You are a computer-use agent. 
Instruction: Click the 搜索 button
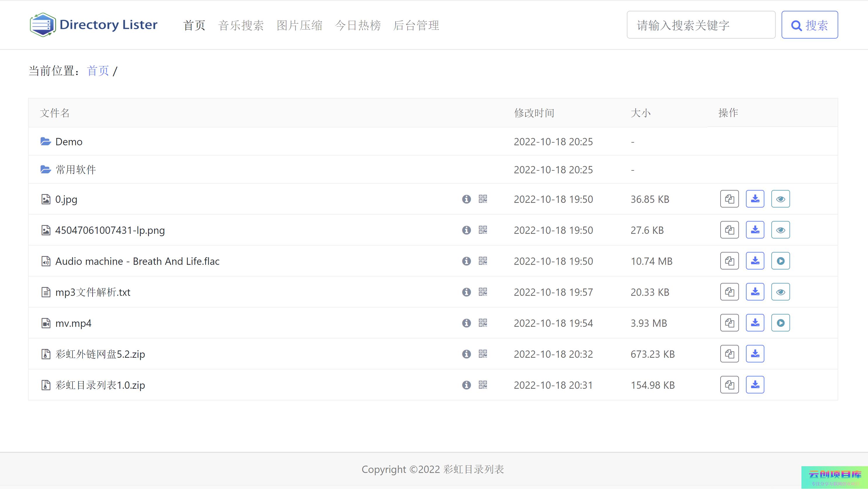809,25
